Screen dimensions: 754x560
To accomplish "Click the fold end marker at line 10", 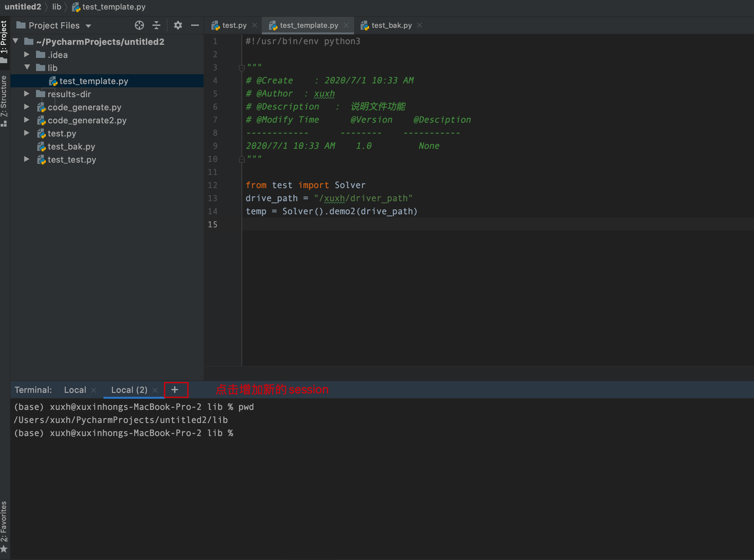I will (242, 159).
